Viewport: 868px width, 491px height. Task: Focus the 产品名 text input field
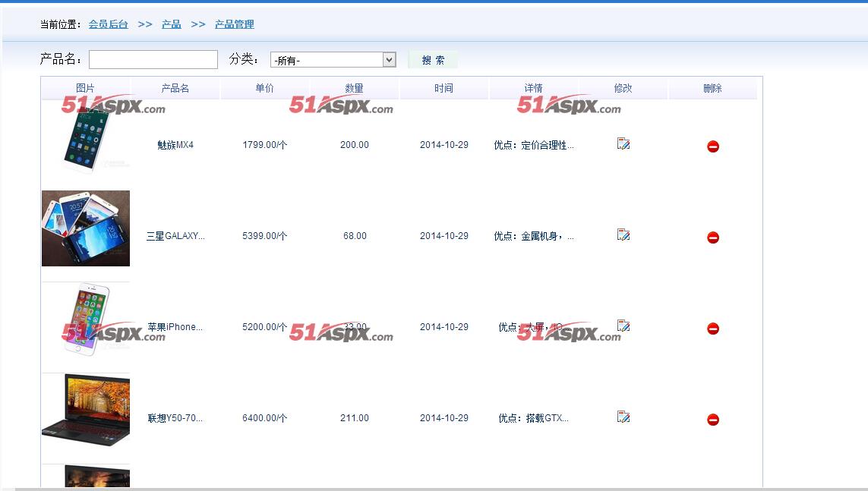[x=153, y=60]
